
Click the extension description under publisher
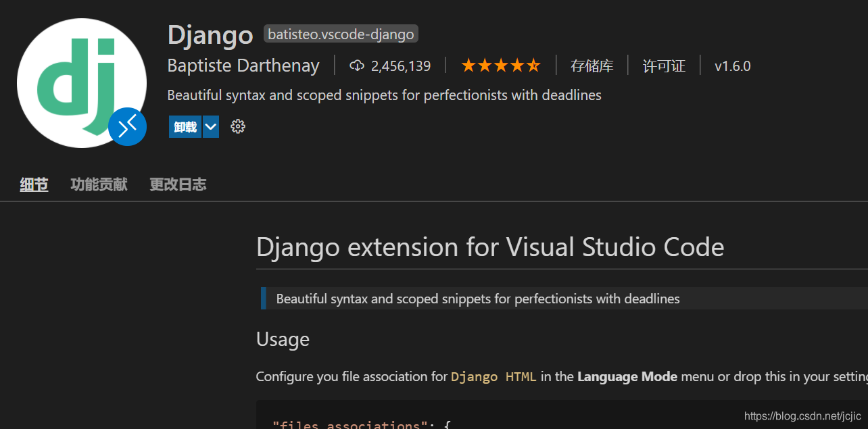pos(384,95)
